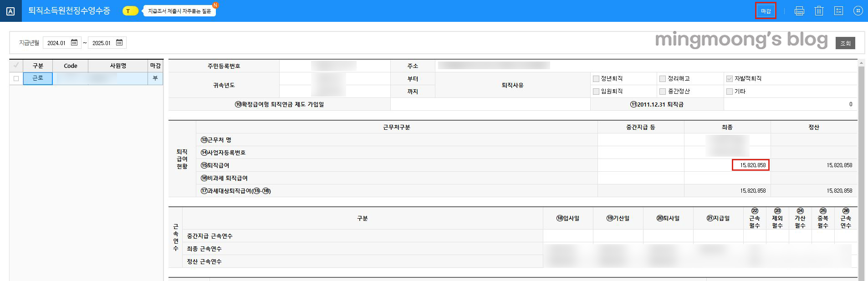Click the 마감 closing button
The height and width of the screenshot is (281, 868).
point(766,11)
